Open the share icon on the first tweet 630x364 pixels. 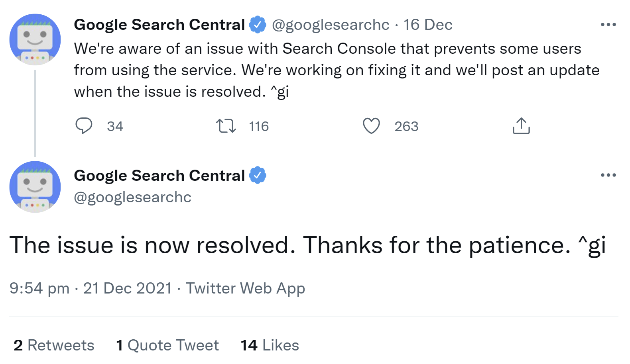(521, 126)
